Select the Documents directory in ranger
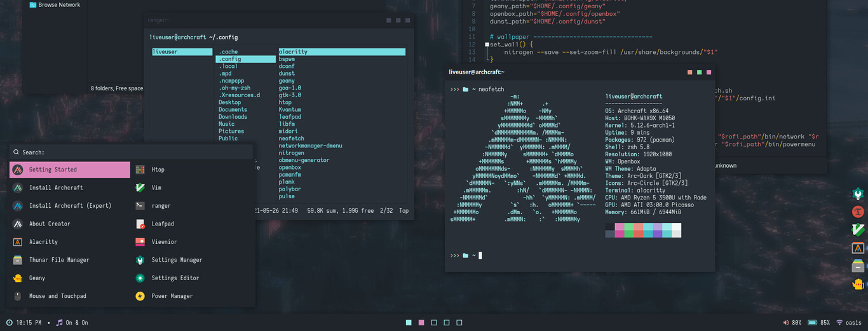 click(x=233, y=110)
